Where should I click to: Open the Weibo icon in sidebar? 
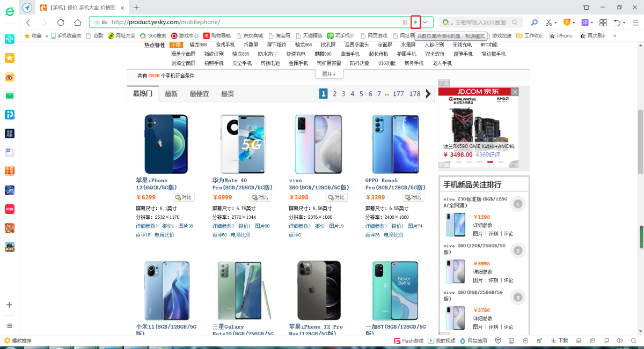[9, 77]
